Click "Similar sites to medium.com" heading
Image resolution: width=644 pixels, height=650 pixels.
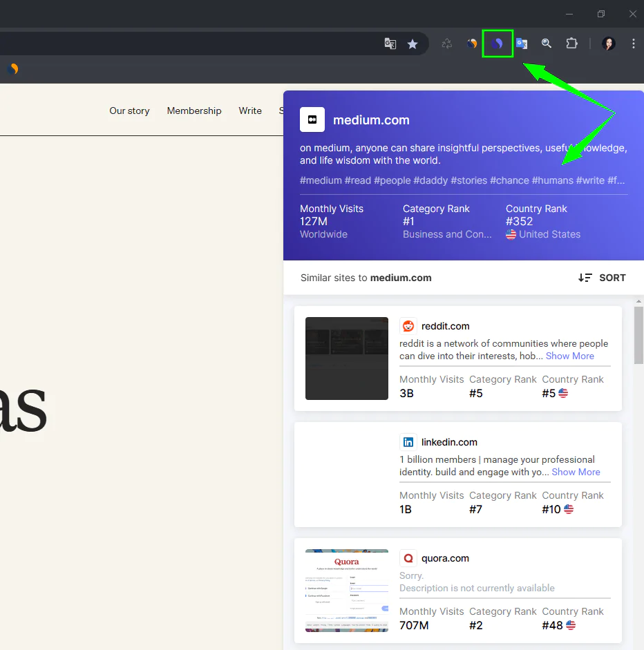[366, 278]
